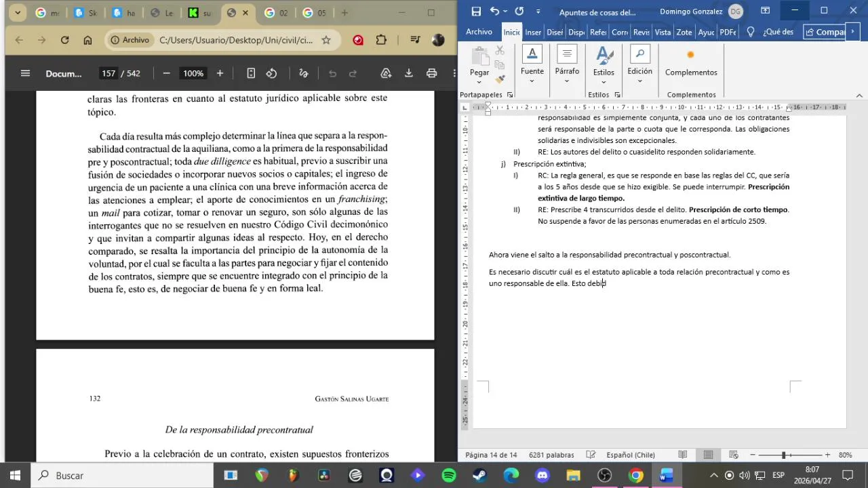The width and height of the screenshot is (868, 488).
Task: Click the spell check icon in Word status bar
Action: click(x=591, y=455)
